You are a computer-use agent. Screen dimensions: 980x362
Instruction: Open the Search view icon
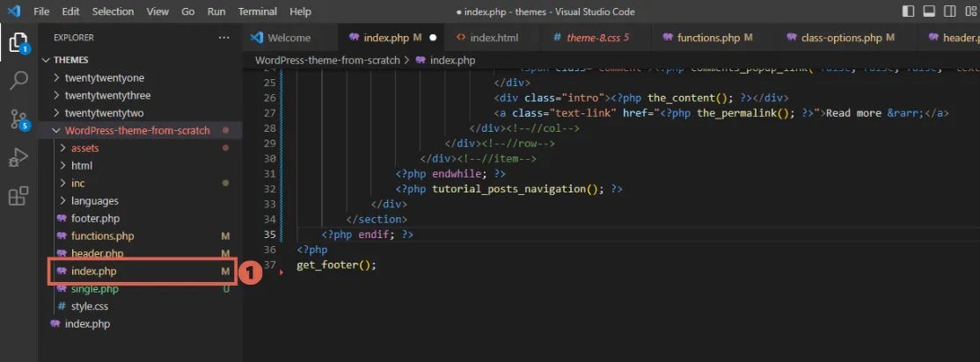click(x=18, y=81)
